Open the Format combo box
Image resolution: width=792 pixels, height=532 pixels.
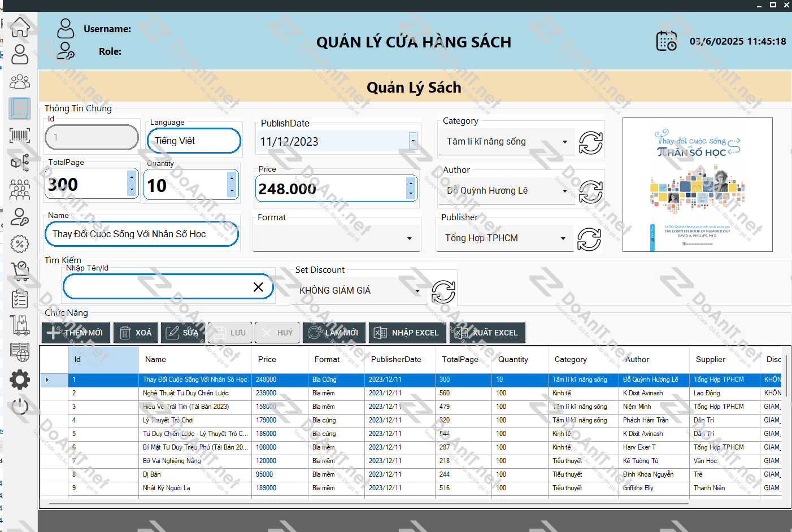[x=409, y=238]
